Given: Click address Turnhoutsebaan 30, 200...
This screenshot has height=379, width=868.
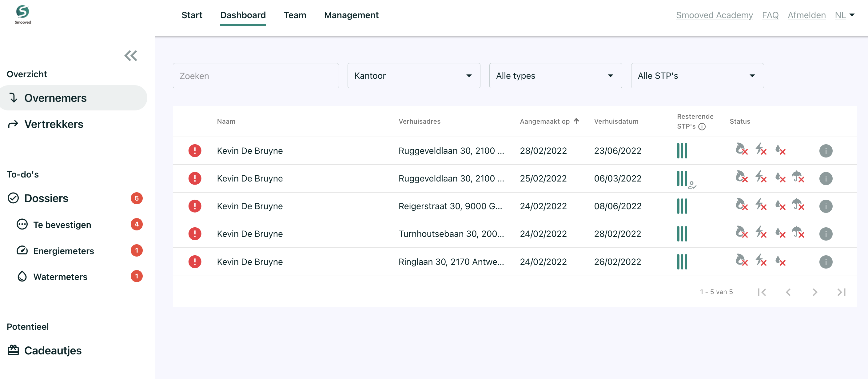Looking at the screenshot, I should pos(451,234).
